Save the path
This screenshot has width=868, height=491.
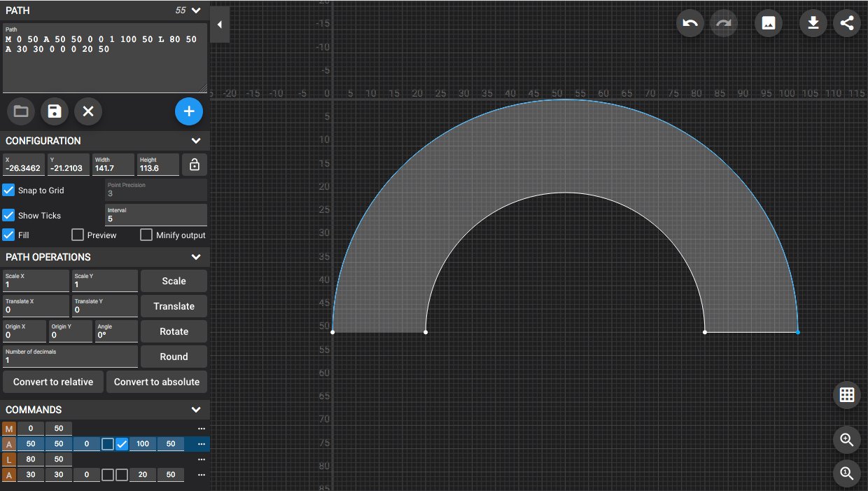pyautogui.click(x=54, y=111)
